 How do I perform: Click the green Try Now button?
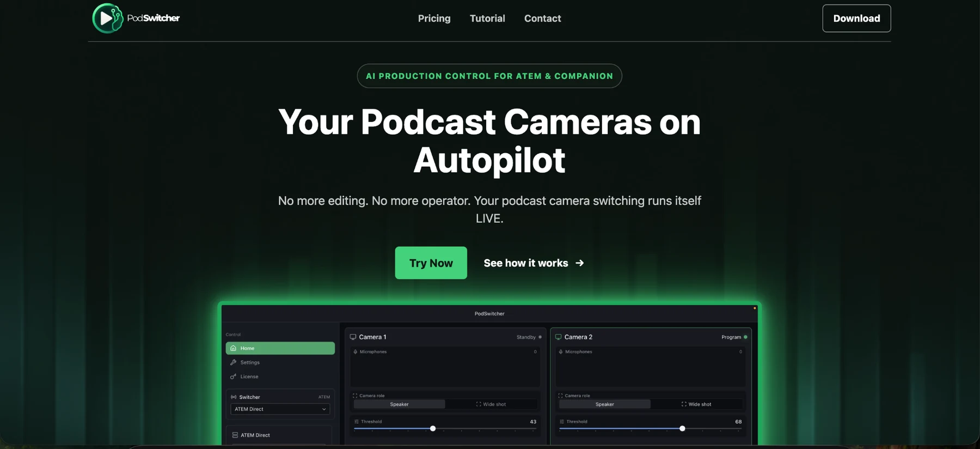431,263
